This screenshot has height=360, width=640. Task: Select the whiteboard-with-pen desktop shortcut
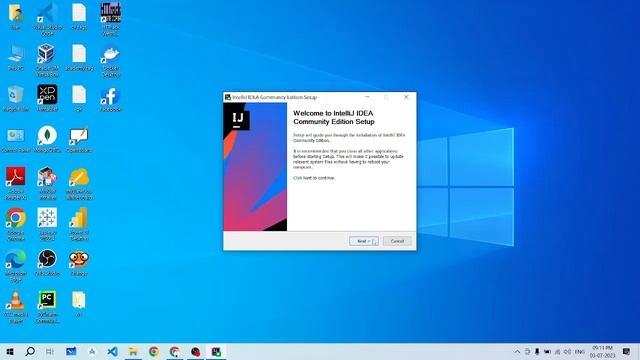pos(79,139)
